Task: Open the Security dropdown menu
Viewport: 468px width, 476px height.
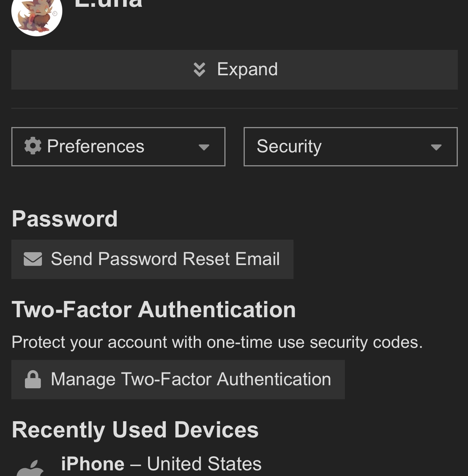Action: point(351,147)
